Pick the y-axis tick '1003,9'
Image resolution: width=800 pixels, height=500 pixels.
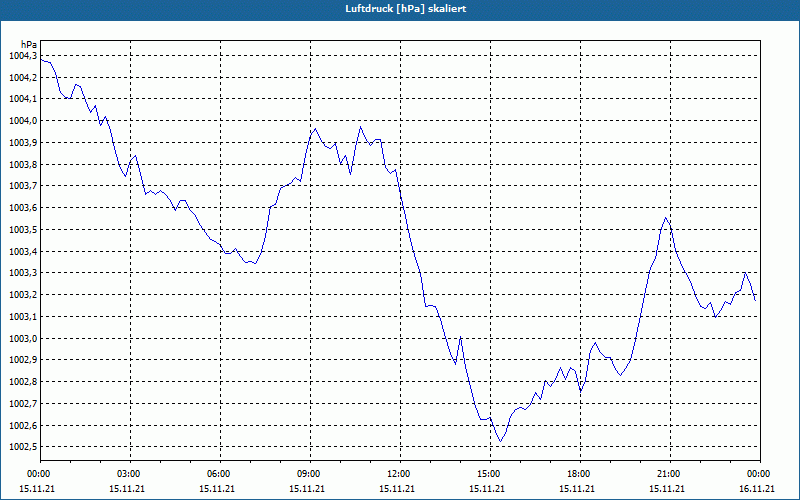(23, 143)
